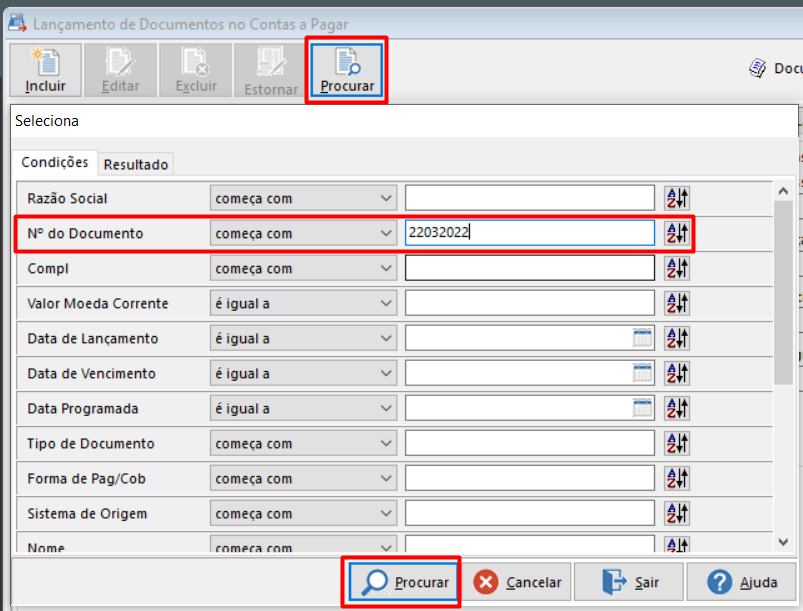Click the bottom Procurar search button
The width and height of the screenshot is (803, 611).
click(403, 582)
